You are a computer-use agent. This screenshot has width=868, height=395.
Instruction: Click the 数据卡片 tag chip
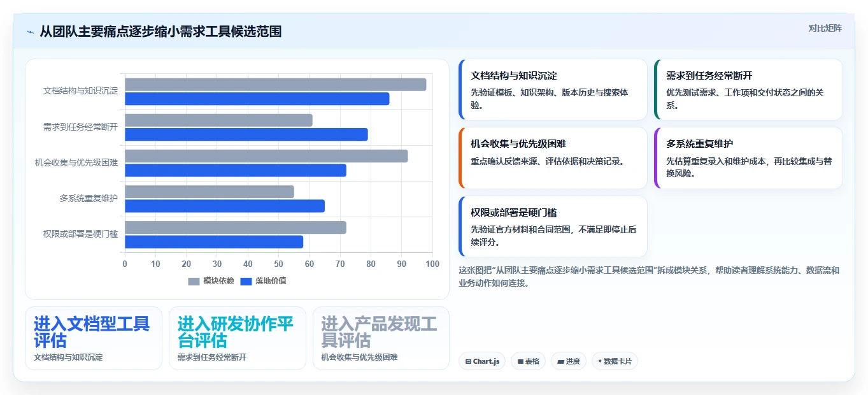click(615, 361)
